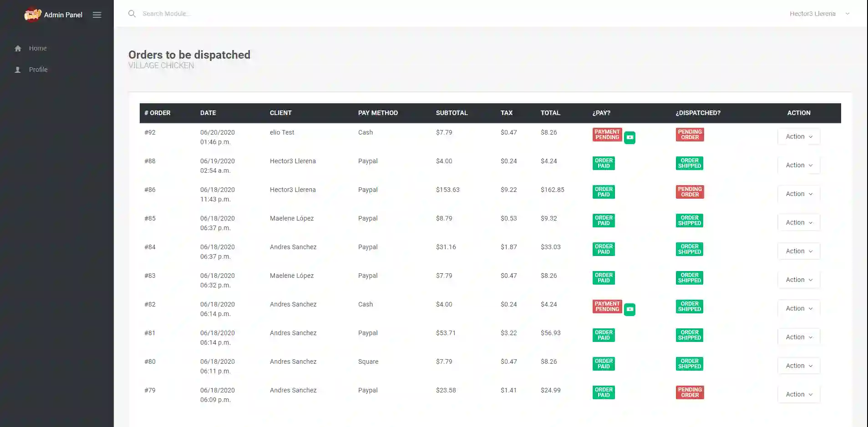Click the Admin Panel logo image

[32, 15]
